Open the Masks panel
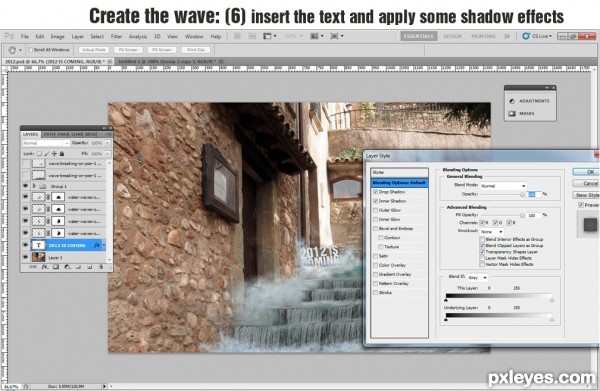The image size is (600, 391). coord(522,113)
